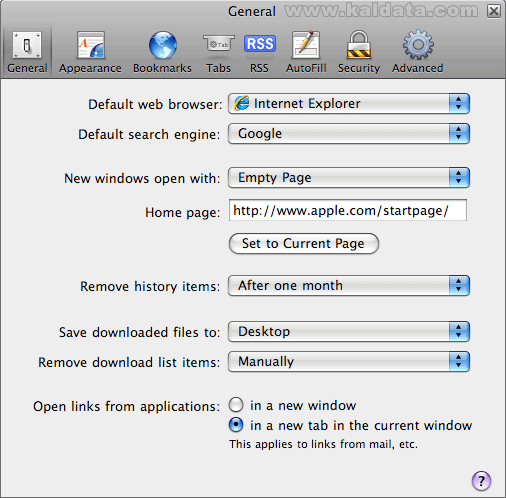Open the Remove download list items dropdown
The width and height of the screenshot is (506, 498).
coord(349,362)
